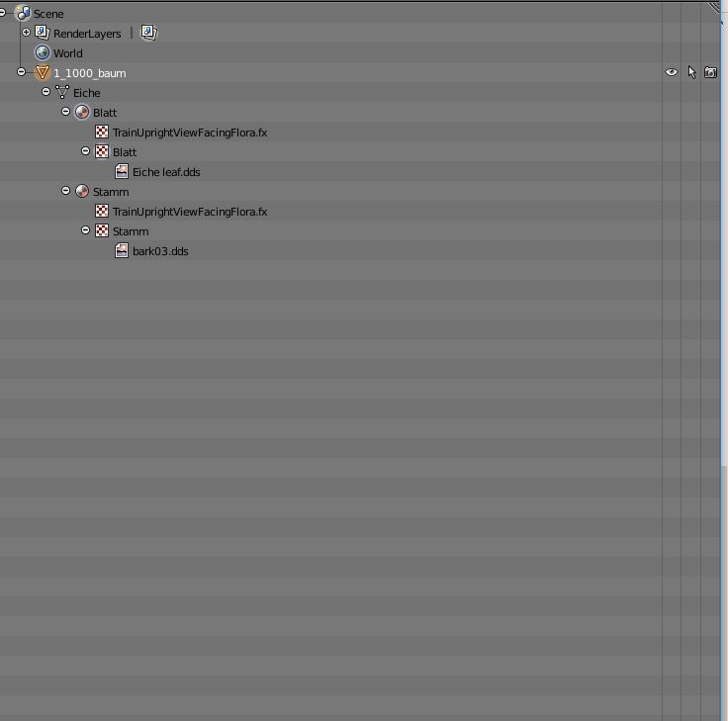Click the 1_1000_baum object icon
Viewport: 728px width, 721px height.
coord(43,72)
